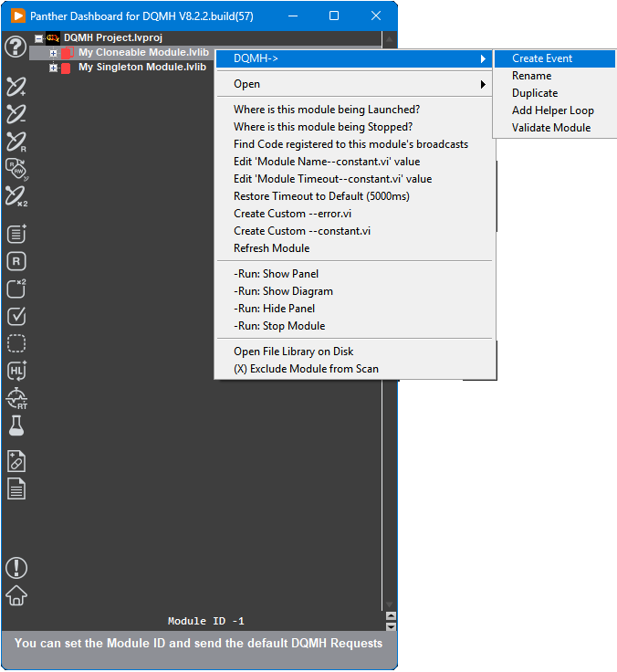Click the RT stopwatch icon

(16, 398)
